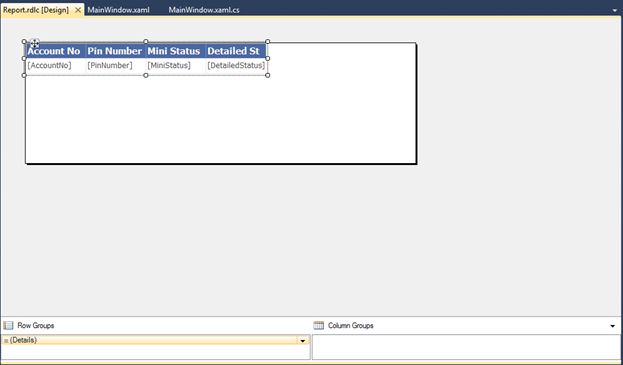Select the [DetailedStatus] data cell
Viewport: 623px width, 365px height.
236,66
